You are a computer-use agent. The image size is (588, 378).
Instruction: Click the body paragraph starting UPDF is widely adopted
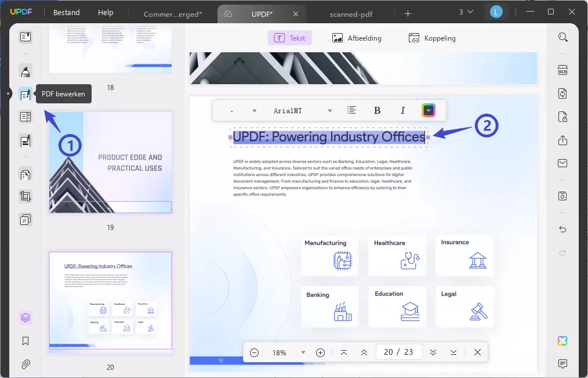click(323, 178)
